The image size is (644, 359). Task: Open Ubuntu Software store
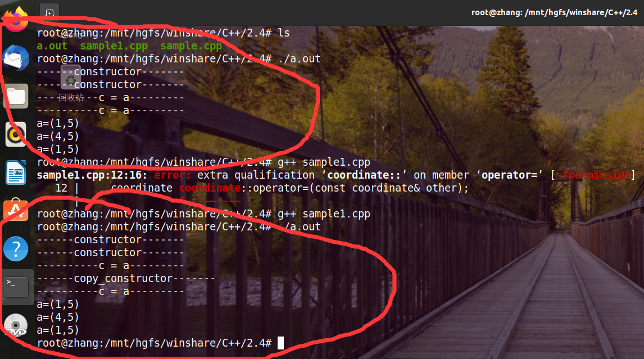[x=16, y=210]
